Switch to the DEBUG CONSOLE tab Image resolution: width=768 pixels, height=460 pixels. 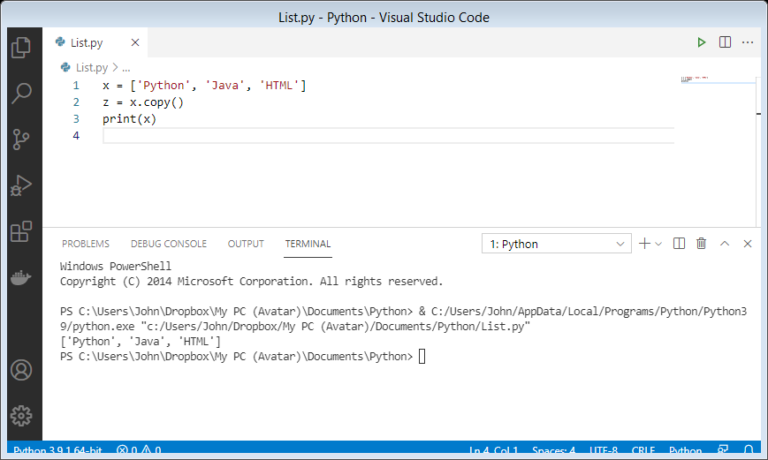(x=168, y=244)
